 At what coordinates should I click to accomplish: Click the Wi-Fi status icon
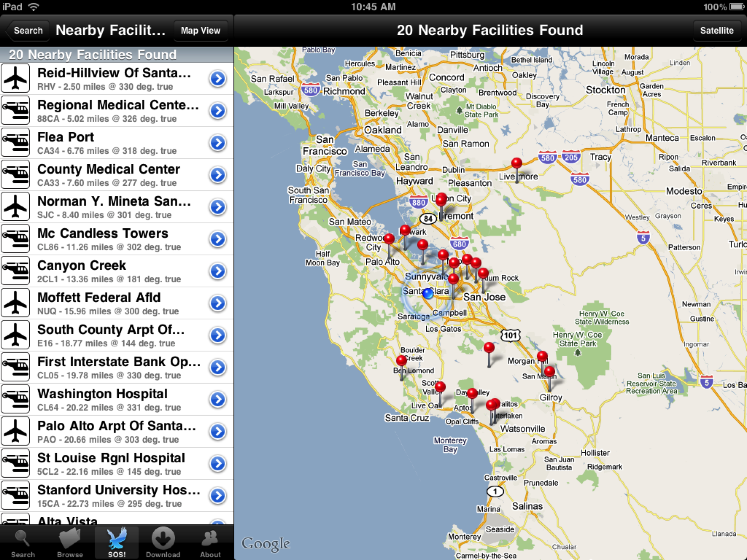(33, 7)
